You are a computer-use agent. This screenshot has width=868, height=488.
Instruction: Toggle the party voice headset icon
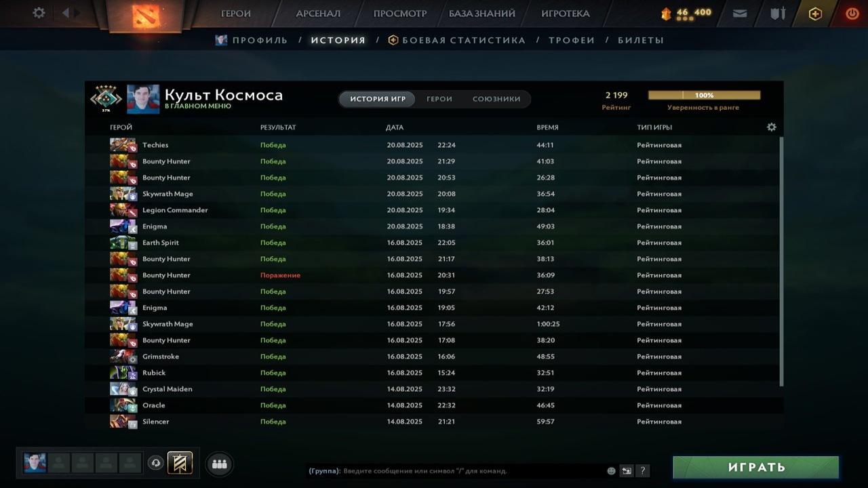coord(156,464)
